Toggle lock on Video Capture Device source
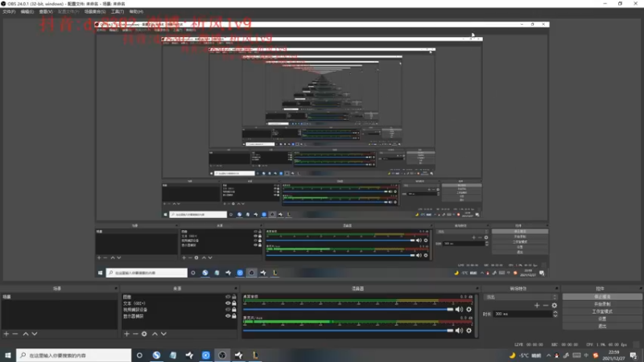The image size is (644, 362). [234, 310]
